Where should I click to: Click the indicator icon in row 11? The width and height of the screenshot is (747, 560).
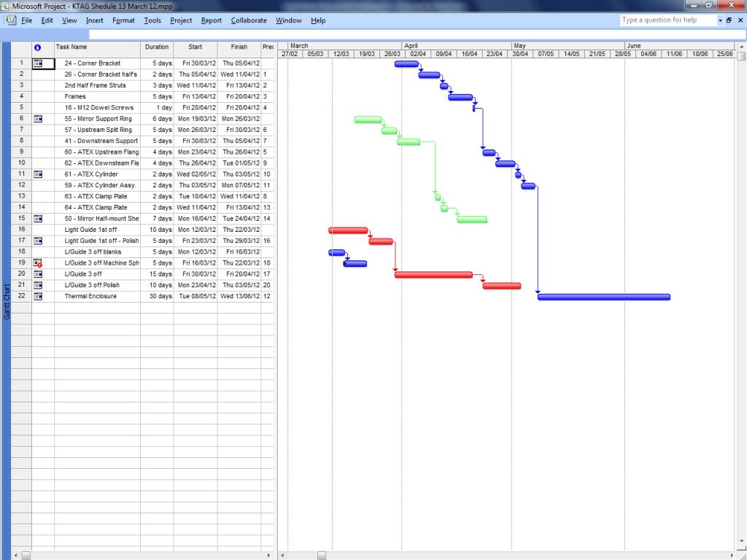pos(38,174)
